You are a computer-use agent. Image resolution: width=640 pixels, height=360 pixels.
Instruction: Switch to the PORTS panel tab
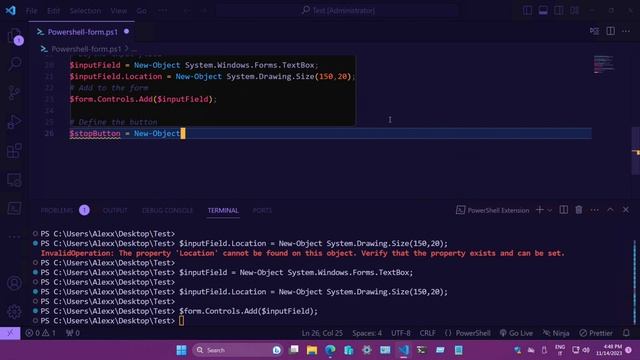262,210
